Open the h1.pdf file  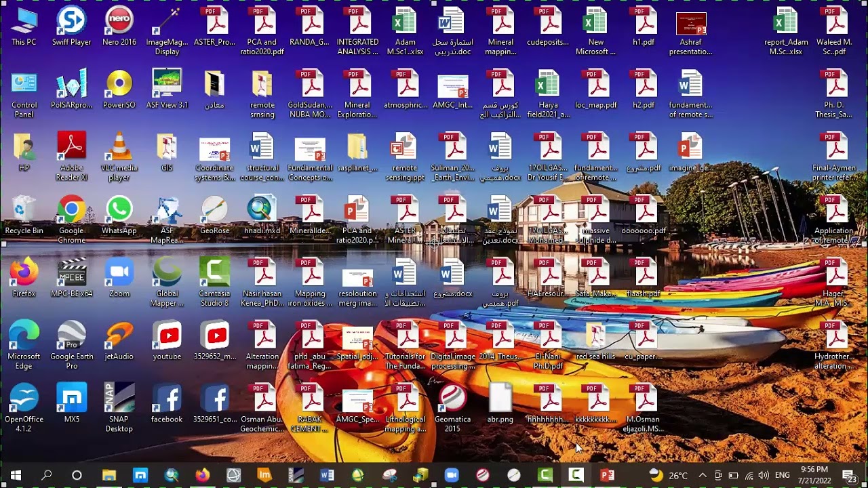(644, 27)
